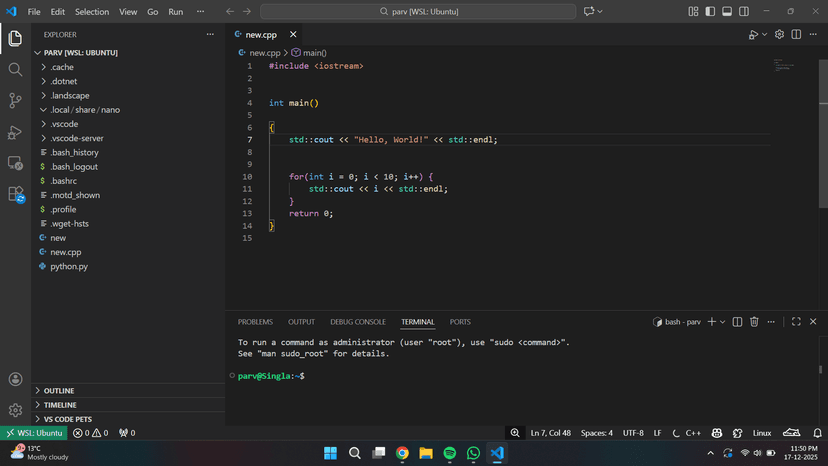Open the Accounts icon in activity bar

point(15,379)
